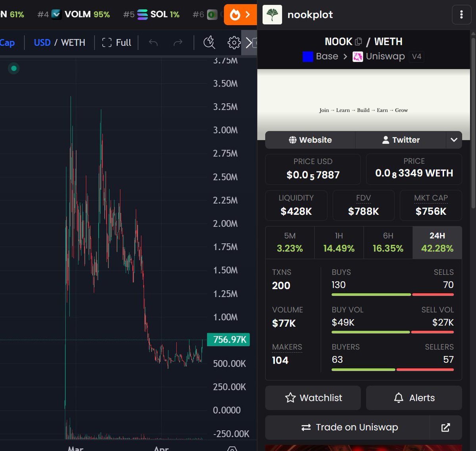Toggle Full screen chart mode
Viewport: 476px width, 451px height.
(117, 42)
